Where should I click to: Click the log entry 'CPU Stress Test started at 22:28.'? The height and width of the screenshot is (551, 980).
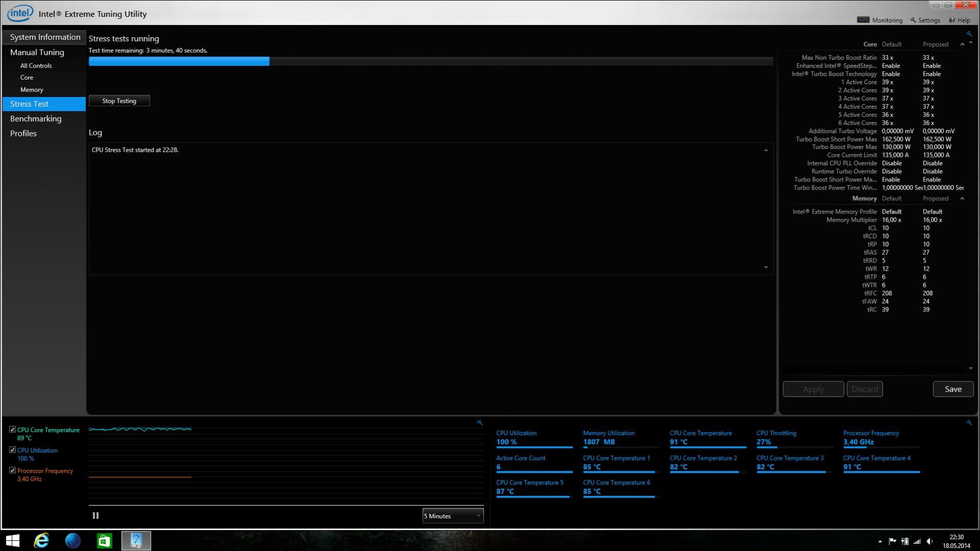135,150
